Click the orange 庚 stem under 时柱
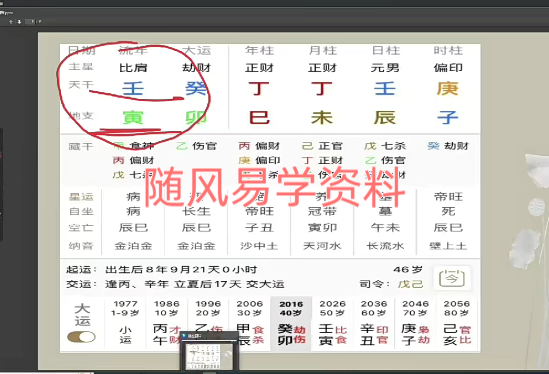This screenshot has height=374, width=549. [x=448, y=88]
